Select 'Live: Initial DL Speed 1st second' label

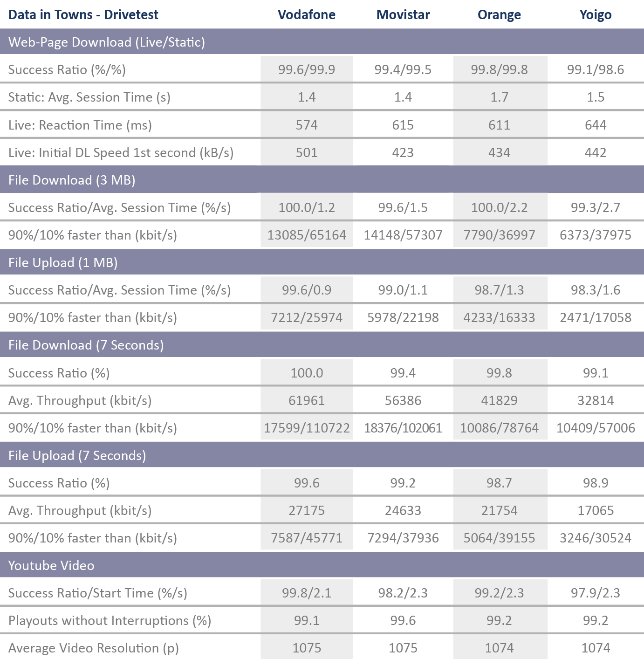coord(121,153)
